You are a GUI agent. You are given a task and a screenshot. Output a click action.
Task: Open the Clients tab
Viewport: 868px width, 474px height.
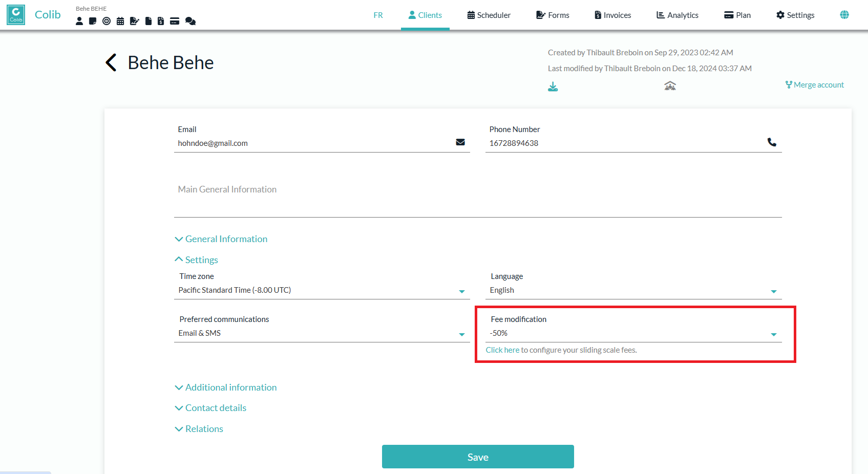[425, 15]
